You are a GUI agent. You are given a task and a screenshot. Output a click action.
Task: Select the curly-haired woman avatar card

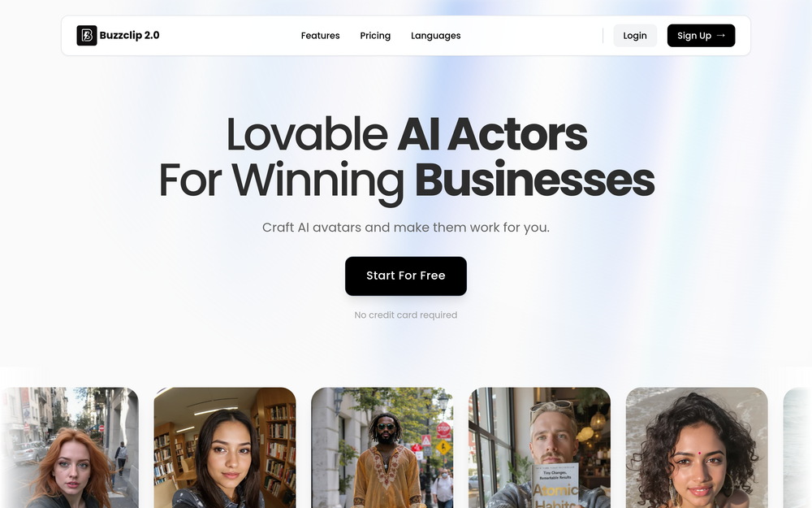[697, 448]
